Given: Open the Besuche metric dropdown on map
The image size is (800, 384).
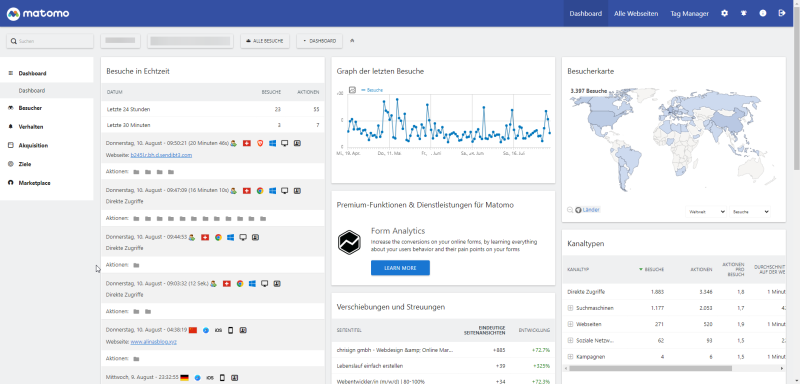Looking at the screenshot, I should pyautogui.click(x=749, y=211).
